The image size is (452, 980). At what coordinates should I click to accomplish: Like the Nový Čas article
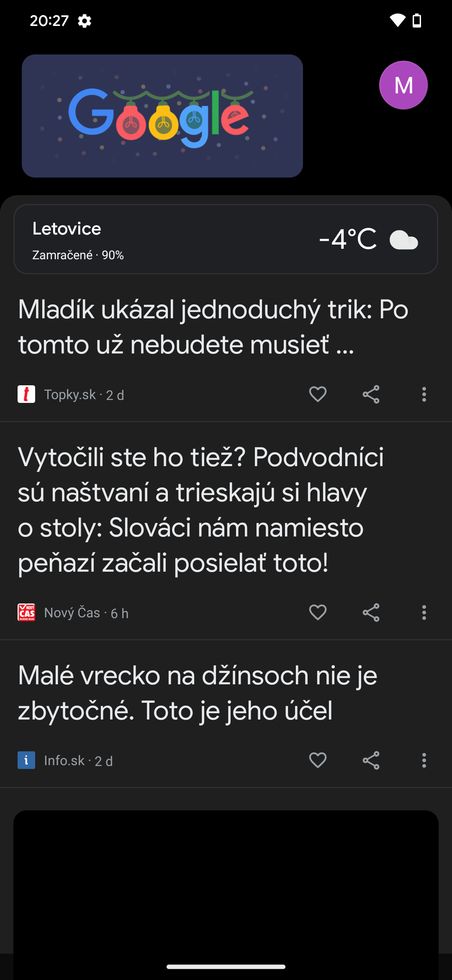pyautogui.click(x=318, y=613)
